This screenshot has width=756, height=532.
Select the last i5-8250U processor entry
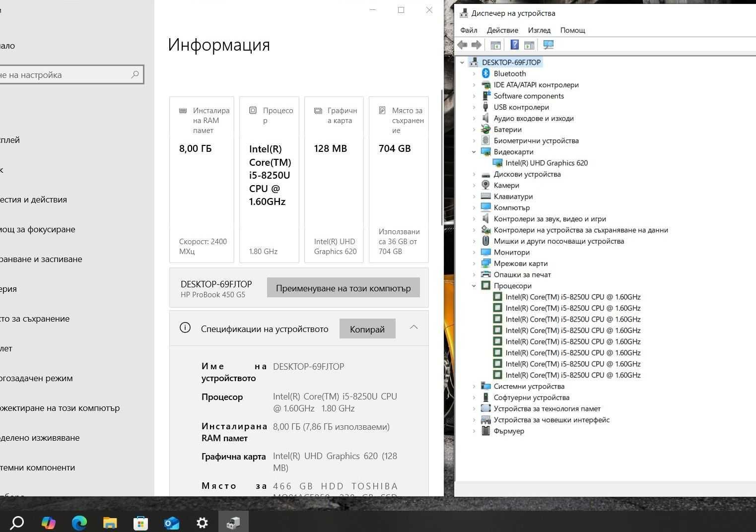pos(573,375)
